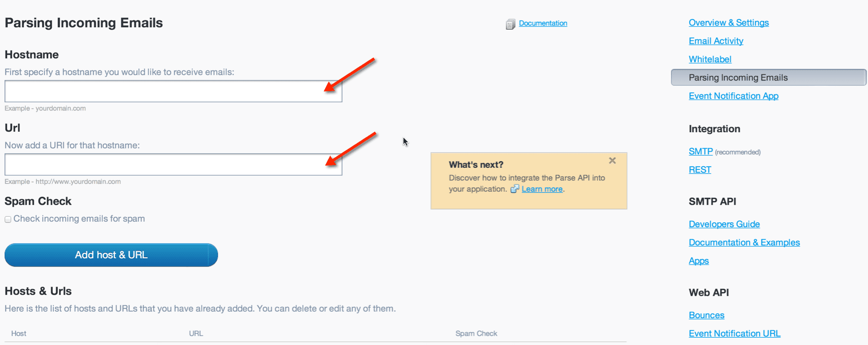Viewport: 868px width, 345px height.
Task: View Documentation & Examples under SMTP API
Action: pos(744,242)
